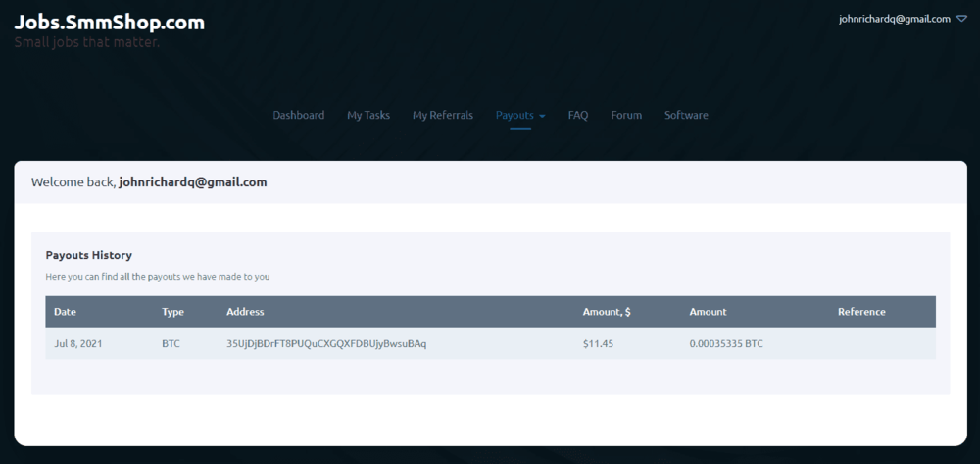Click the Date column header
This screenshot has width=980, height=464.
65,312
